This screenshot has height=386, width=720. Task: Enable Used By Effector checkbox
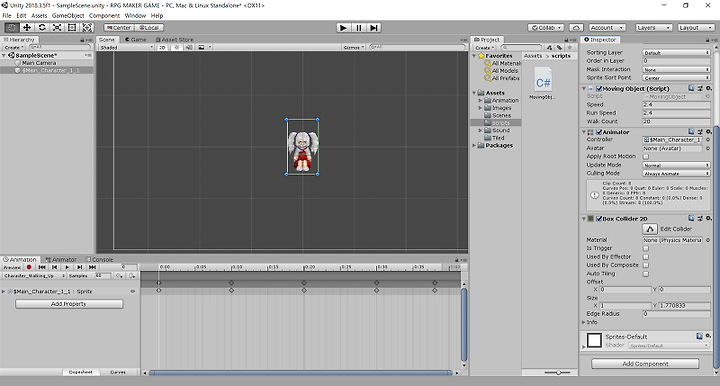pyautogui.click(x=646, y=257)
